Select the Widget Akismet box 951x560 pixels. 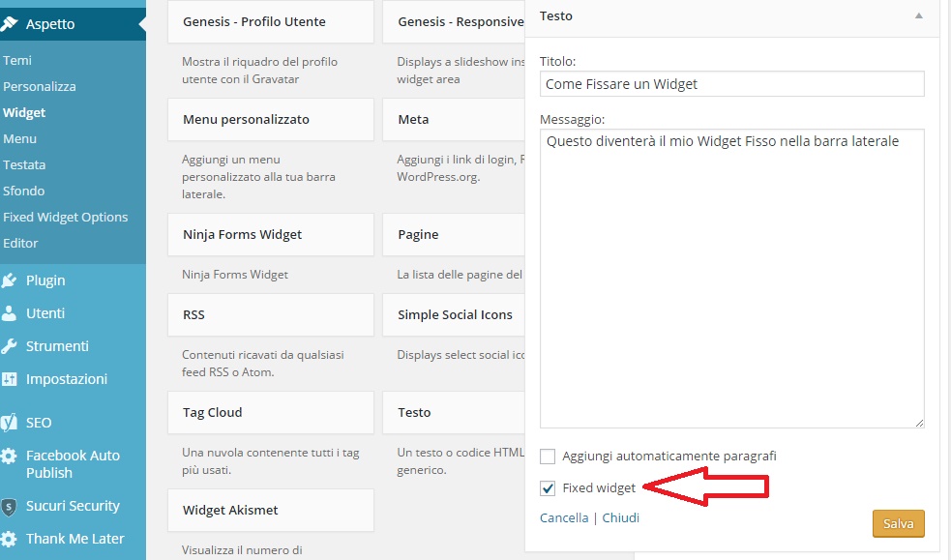click(x=271, y=511)
